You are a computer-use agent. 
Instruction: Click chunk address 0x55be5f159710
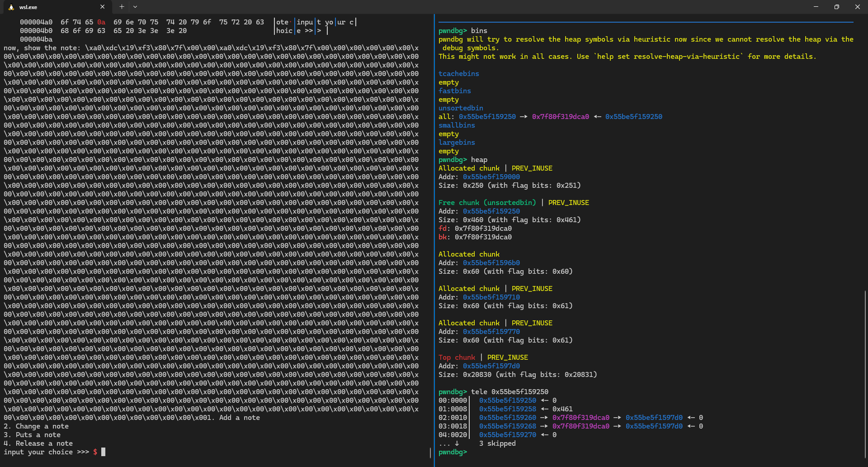[491, 297]
